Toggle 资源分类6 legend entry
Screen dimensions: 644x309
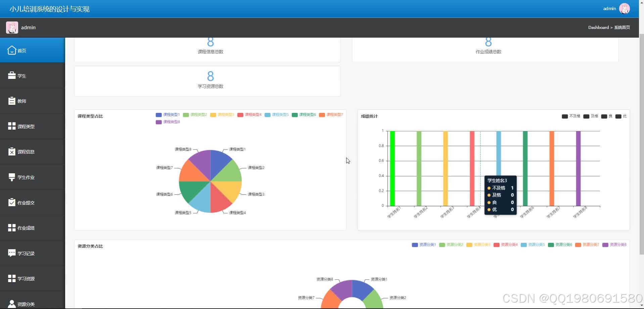pos(560,245)
